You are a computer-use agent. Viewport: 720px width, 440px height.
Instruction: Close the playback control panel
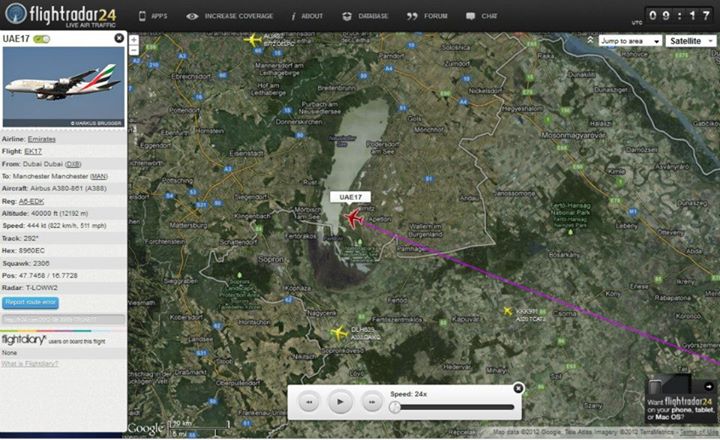coord(518,389)
